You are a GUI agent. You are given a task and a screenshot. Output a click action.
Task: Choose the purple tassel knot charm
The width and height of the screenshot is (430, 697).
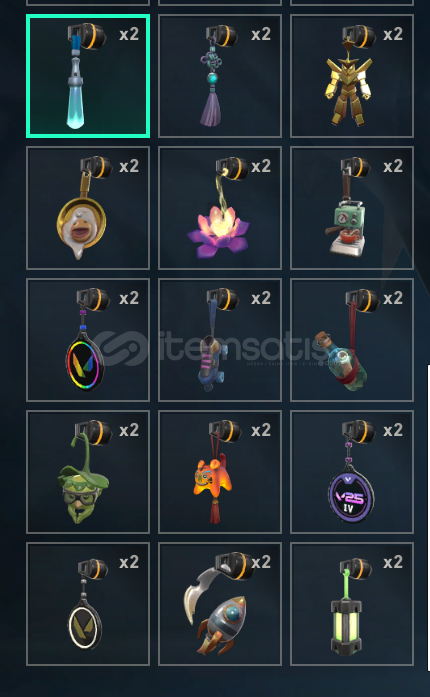click(x=220, y=76)
